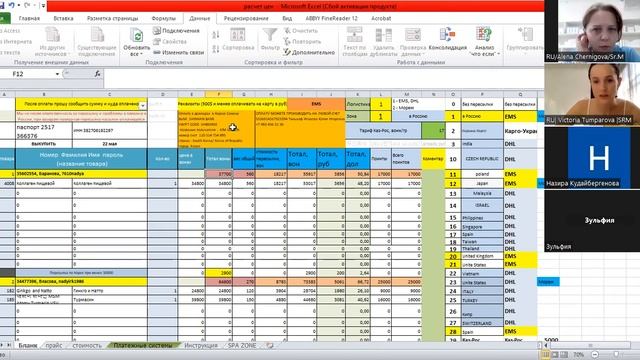Image resolution: width=640 pixels, height=360 pixels.
Task: Switch to Normal view in status bar
Action: [x=546, y=355]
